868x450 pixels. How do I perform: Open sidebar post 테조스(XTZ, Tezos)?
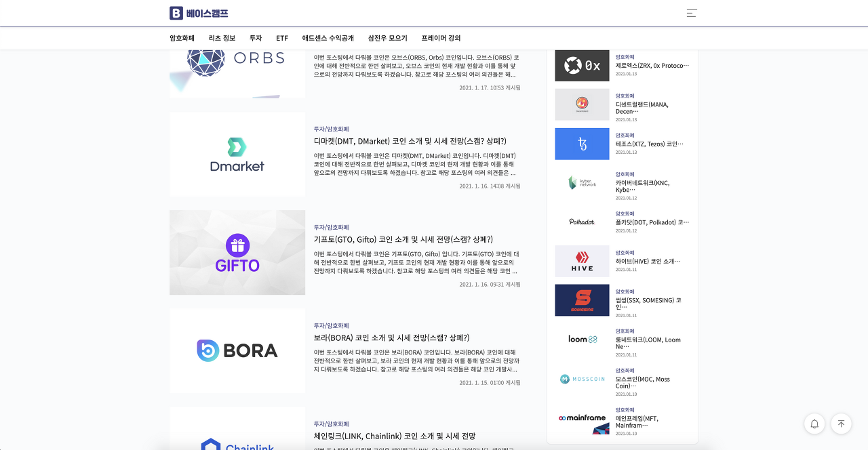tap(650, 144)
